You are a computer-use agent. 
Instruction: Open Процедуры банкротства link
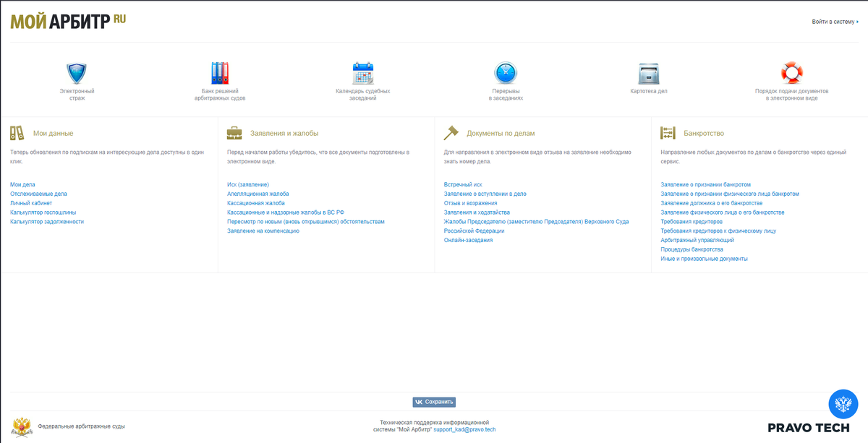(x=692, y=249)
